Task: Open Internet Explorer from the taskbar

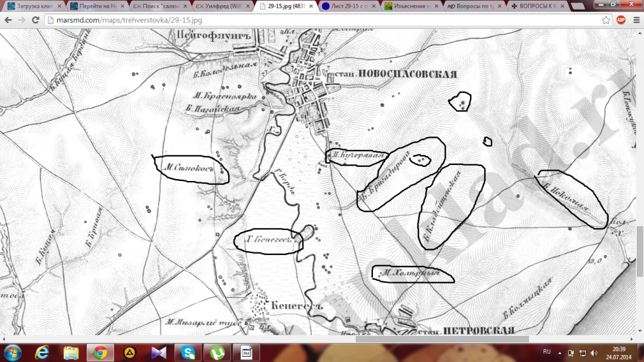Action: [42, 352]
